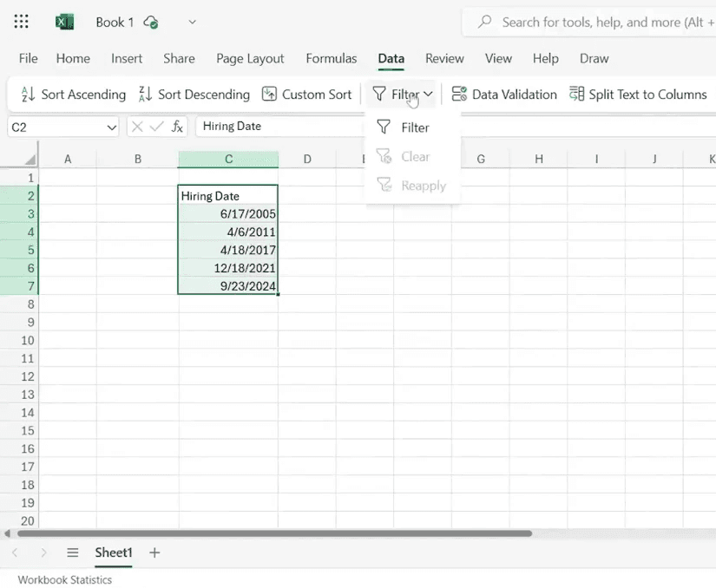The image size is (716, 588).
Task: Add a new sheet with plus icon
Action: 154,552
